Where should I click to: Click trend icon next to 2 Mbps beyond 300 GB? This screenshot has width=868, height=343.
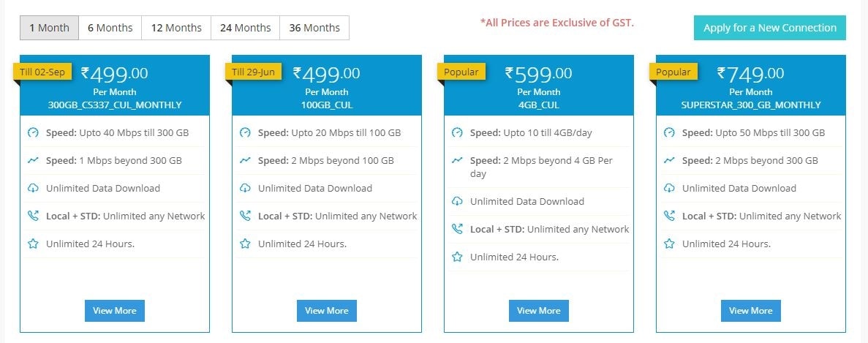[x=669, y=160]
